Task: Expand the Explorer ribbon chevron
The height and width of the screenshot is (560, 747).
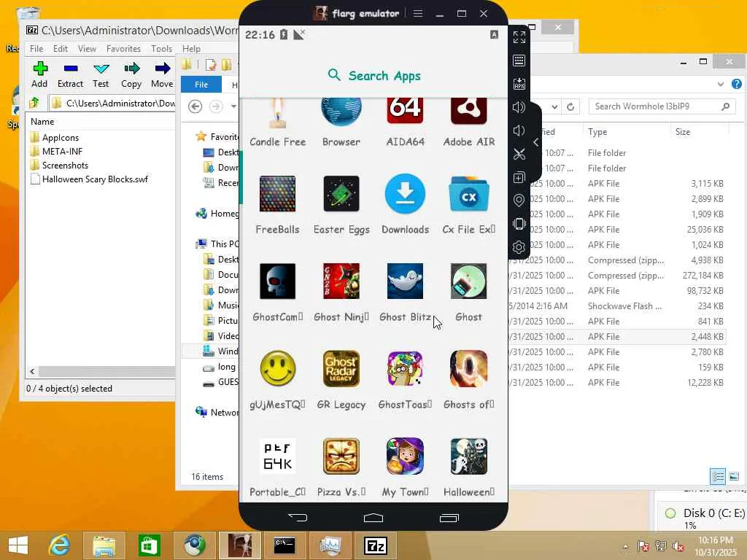Action: (x=720, y=85)
